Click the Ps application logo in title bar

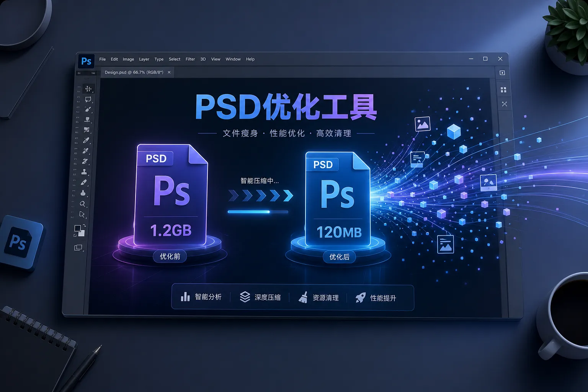point(87,61)
